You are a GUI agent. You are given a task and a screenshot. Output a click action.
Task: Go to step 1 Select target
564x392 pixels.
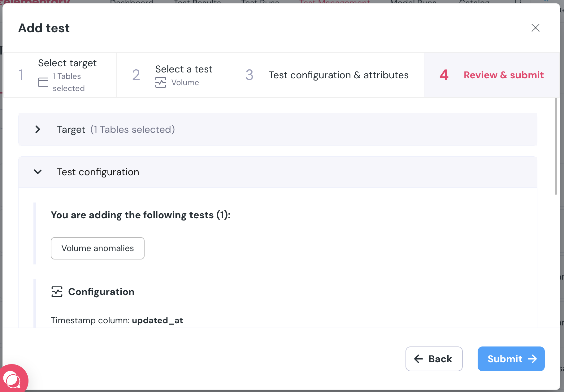[x=60, y=75]
